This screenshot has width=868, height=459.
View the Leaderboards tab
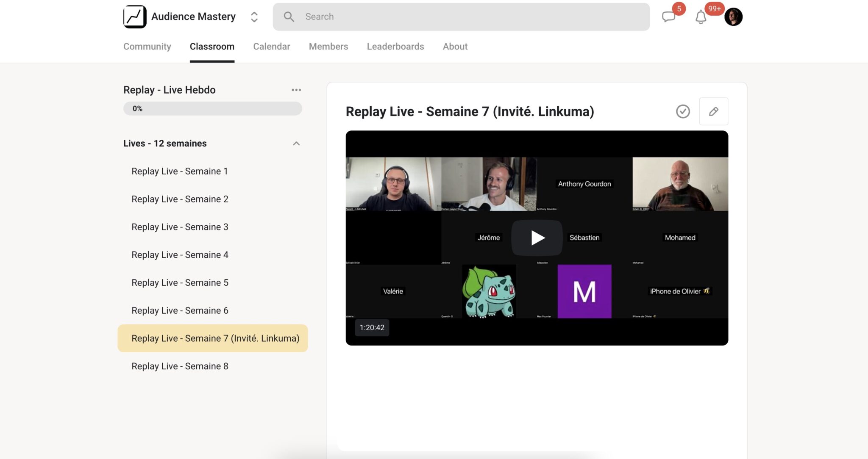[395, 47]
